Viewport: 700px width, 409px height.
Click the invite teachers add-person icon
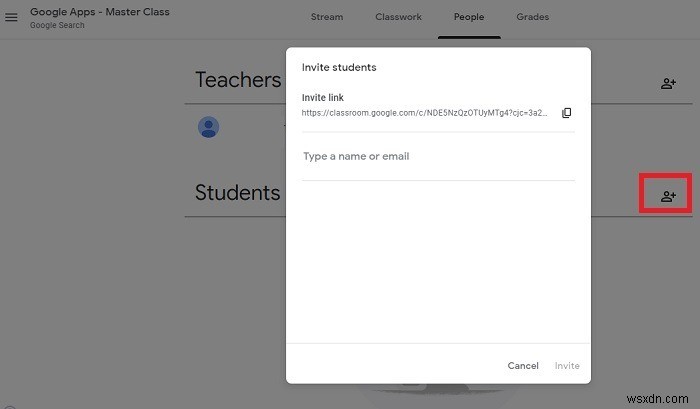(668, 83)
